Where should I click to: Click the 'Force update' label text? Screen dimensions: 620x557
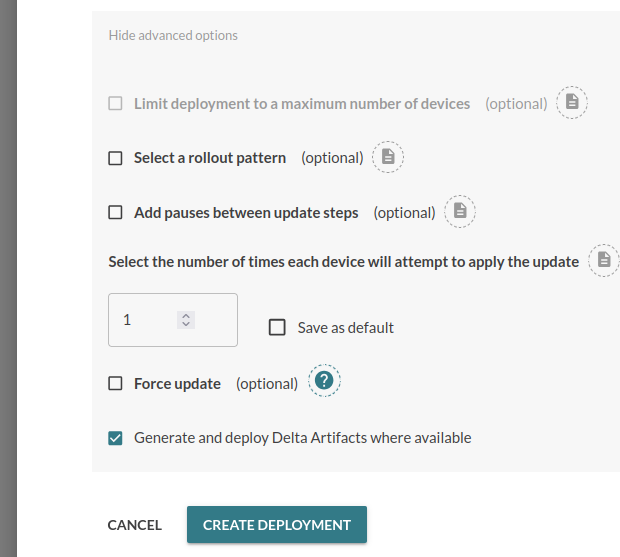pos(177,383)
